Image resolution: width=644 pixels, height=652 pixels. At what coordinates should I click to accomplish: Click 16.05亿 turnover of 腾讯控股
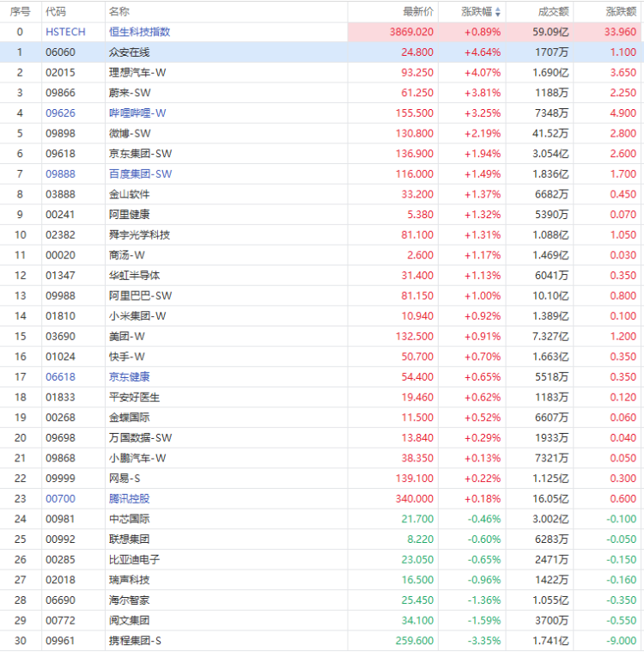pyautogui.click(x=550, y=498)
